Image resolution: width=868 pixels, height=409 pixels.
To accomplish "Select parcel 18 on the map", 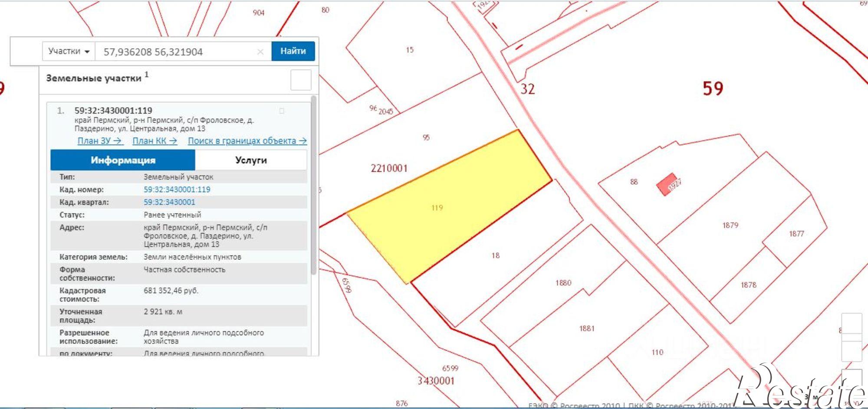I will pyautogui.click(x=496, y=255).
